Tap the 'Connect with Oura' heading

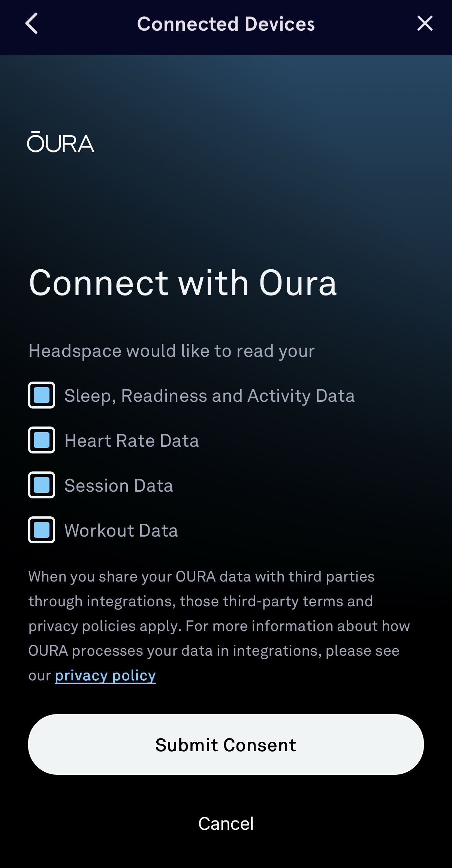point(183,283)
